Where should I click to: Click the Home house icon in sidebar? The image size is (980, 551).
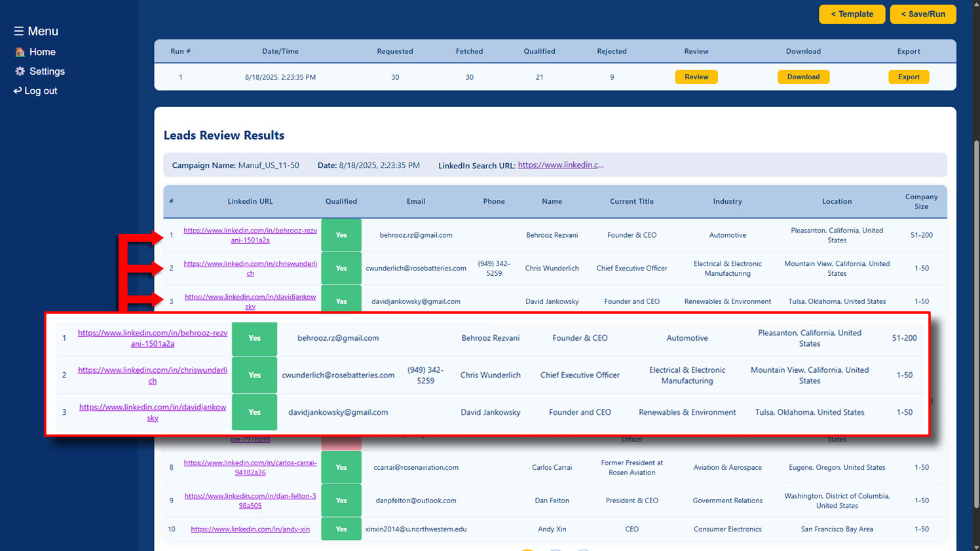(20, 52)
